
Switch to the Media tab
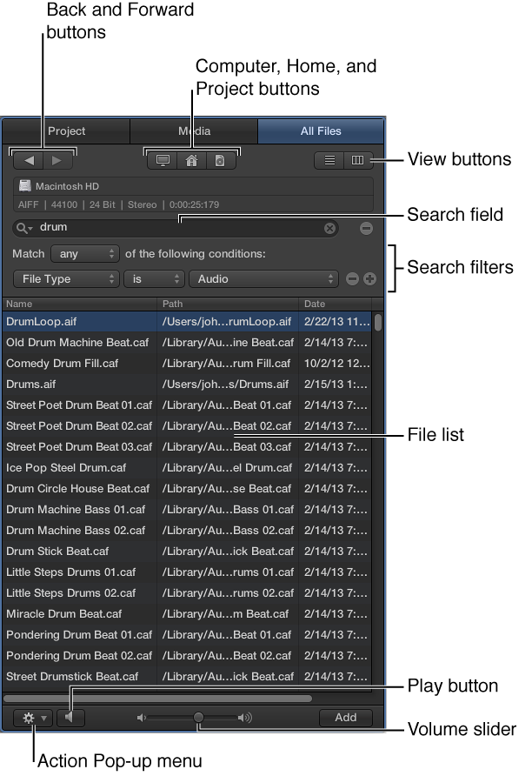[193, 131]
